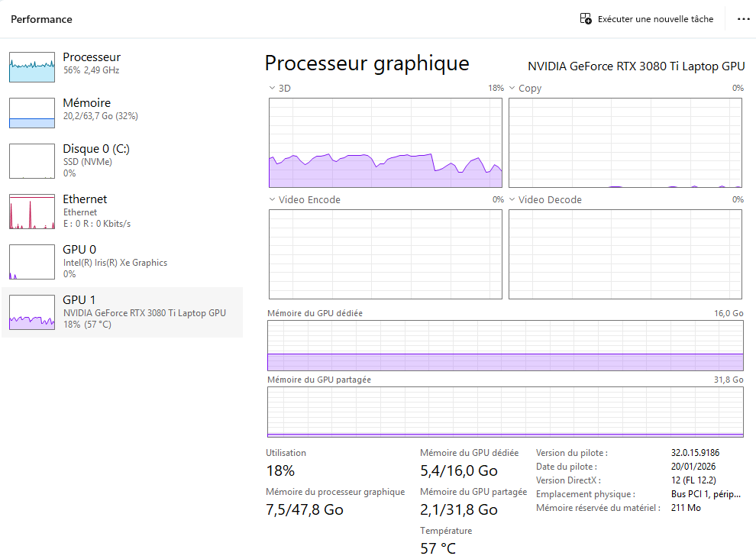Image resolution: width=756 pixels, height=556 pixels.
Task: Click the run new task icon
Action: tap(586, 19)
